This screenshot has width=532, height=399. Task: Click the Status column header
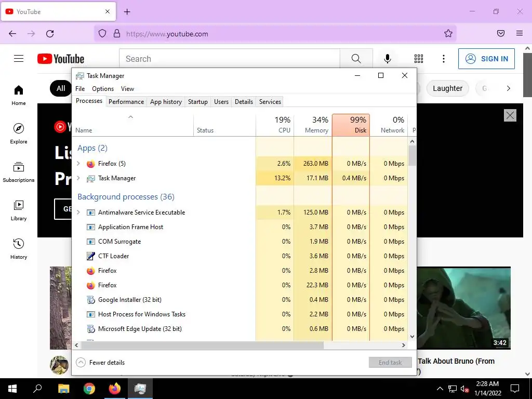pyautogui.click(x=224, y=125)
